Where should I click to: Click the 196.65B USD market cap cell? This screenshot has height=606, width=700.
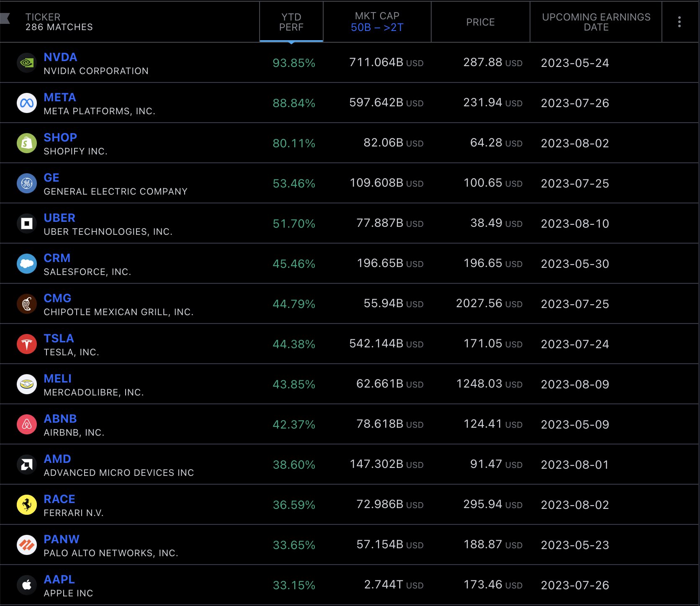pyautogui.click(x=390, y=263)
